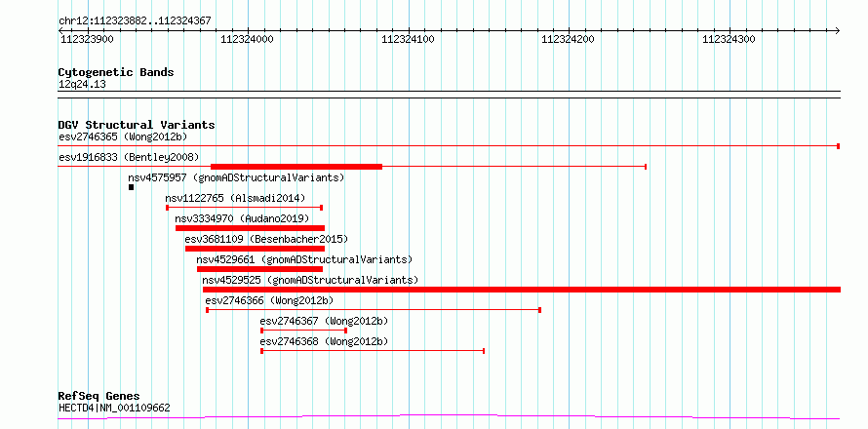Click the esv2746366 thin red span line

click(374, 310)
